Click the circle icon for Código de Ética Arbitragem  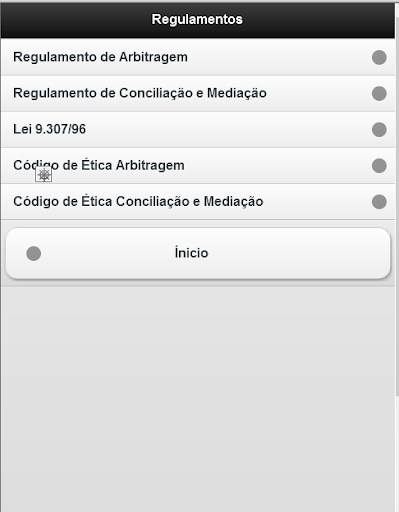point(379,166)
